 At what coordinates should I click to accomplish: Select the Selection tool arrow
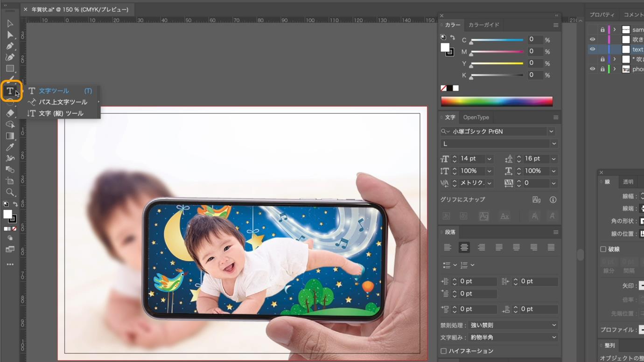10,23
